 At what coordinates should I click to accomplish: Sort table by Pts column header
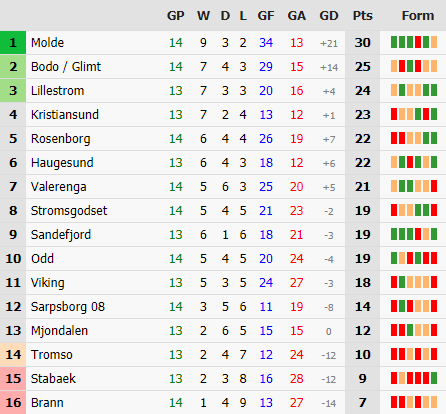(363, 16)
